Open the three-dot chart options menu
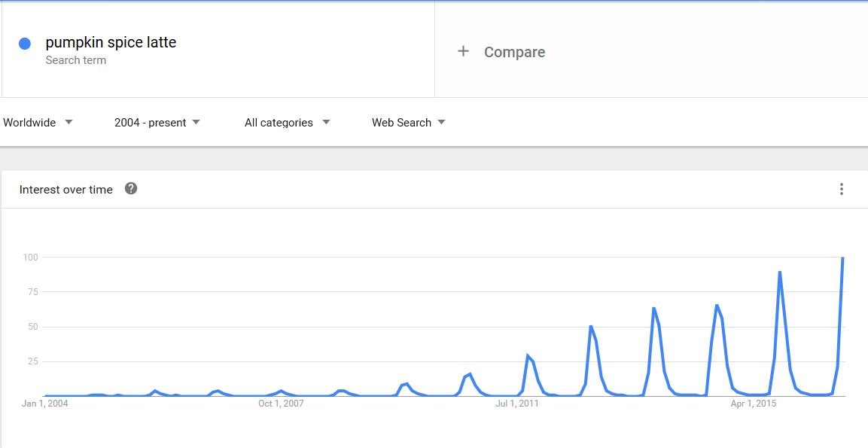This screenshot has height=448, width=868. click(x=841, y=190)
